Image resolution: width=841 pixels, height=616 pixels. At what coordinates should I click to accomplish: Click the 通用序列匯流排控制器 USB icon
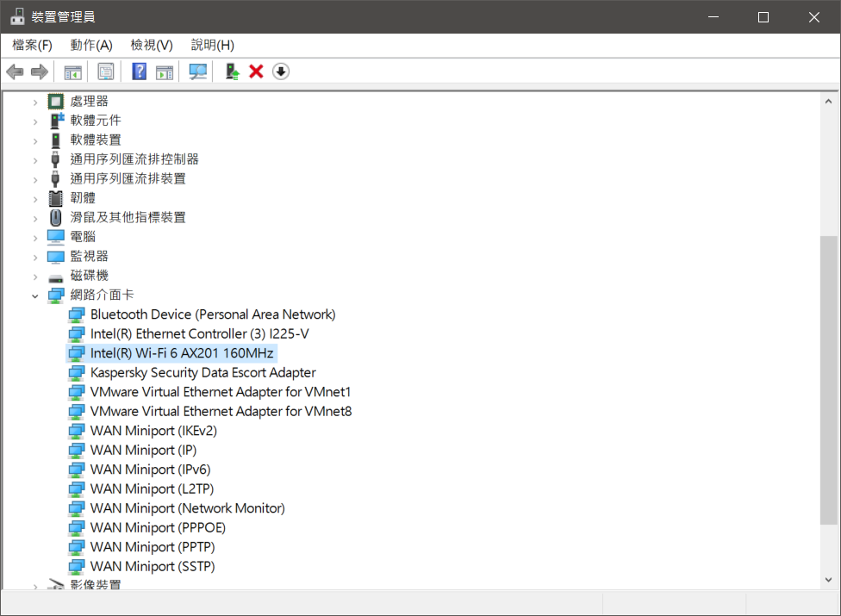pyautogui.click(x=55, y=159)
